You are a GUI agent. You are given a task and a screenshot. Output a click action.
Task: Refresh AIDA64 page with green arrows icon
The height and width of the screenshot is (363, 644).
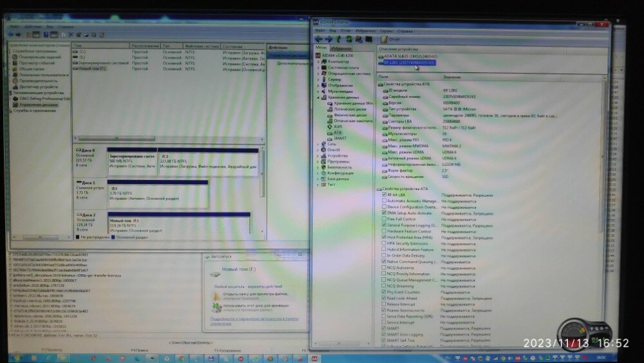[x=348, y=39]
